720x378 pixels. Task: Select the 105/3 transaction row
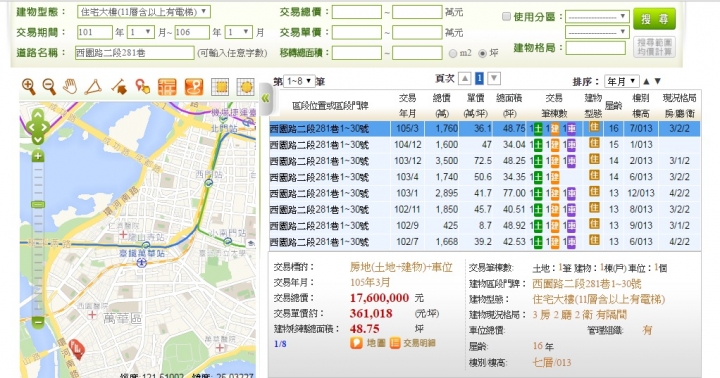[485, 129]
